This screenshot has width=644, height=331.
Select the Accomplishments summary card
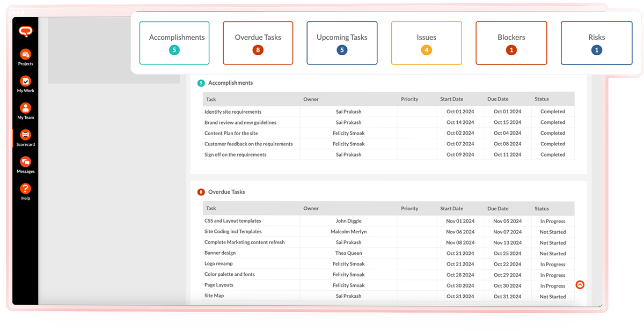pos(174,43)
